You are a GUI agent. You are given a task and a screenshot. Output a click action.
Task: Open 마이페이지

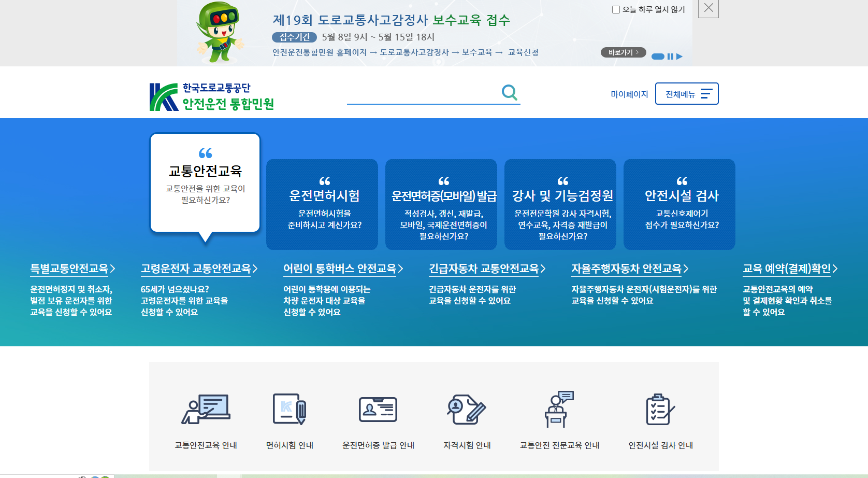pyautogui.click(x=629, y=94)
